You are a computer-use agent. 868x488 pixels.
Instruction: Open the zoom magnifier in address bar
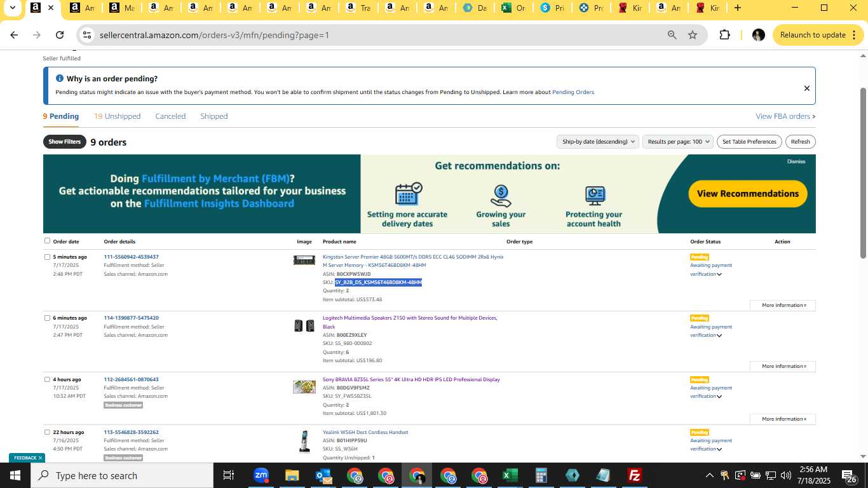click(672, 35)
